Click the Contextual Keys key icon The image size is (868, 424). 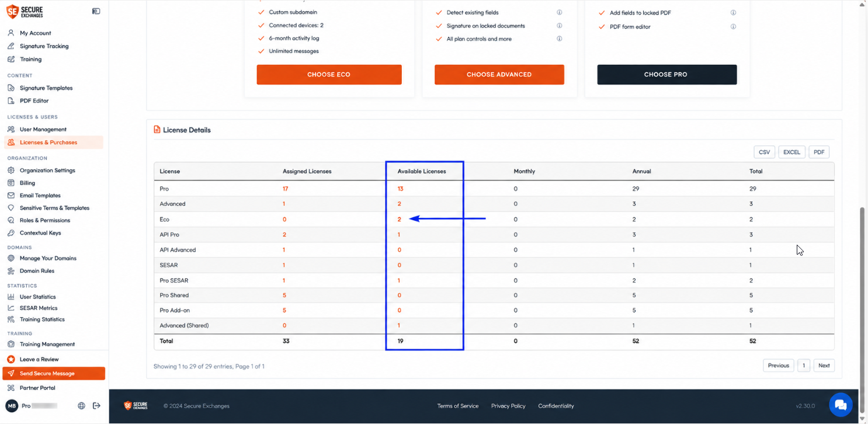pos(11,232)
